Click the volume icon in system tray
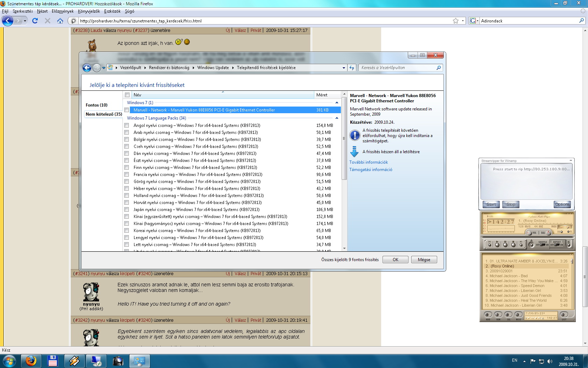The width and height of the screenshot is (588, 368). pos(550,361)
